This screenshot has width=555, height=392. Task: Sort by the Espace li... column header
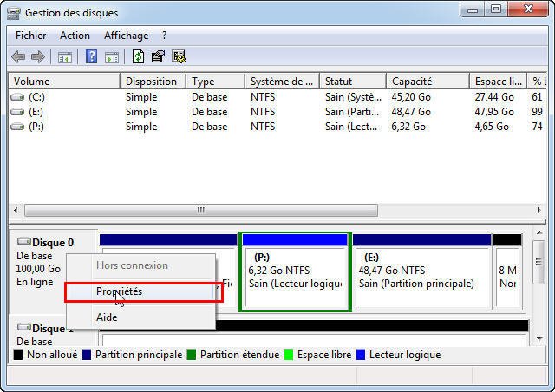pyautogui.click(x=499, y=82)
